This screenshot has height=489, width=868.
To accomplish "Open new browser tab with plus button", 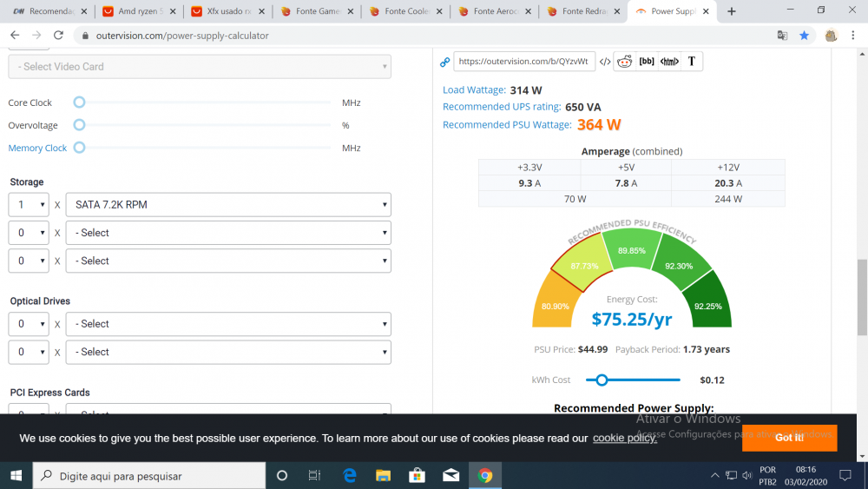I will pyautogui.click(x=732, y=11).
